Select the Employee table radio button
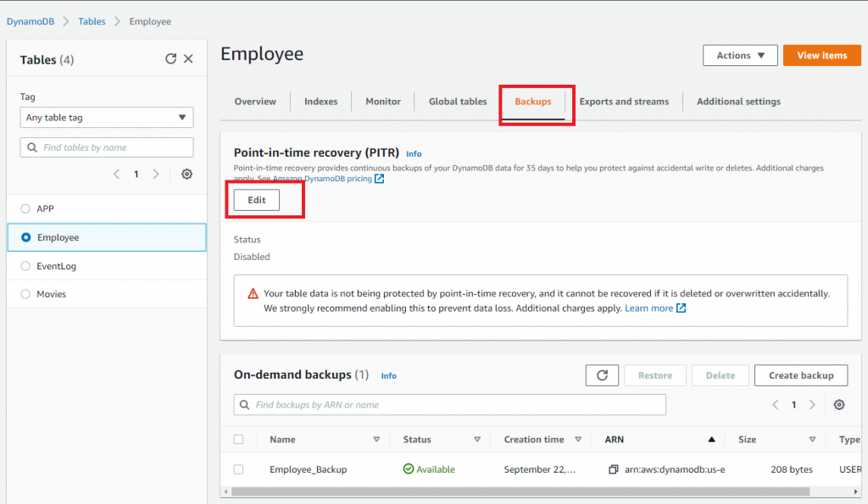The height and width of the screenshot is (504, 868). (x=25, y=237)
